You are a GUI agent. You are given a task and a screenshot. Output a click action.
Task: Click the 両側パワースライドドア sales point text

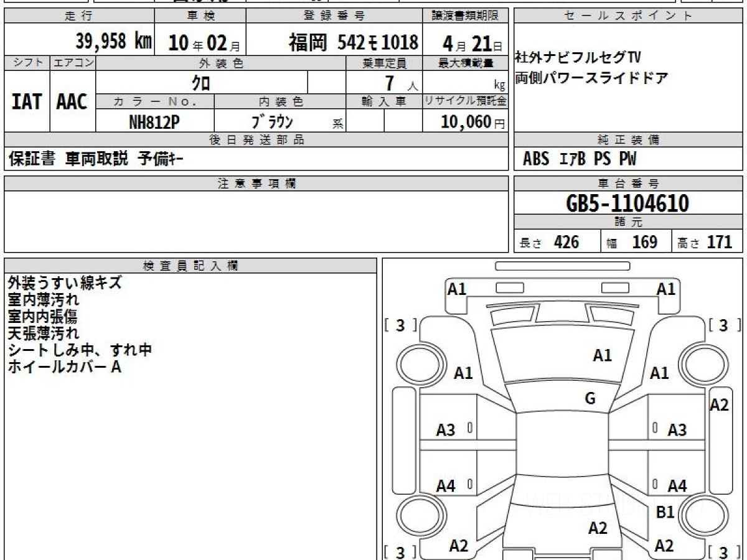pos(591,78)
